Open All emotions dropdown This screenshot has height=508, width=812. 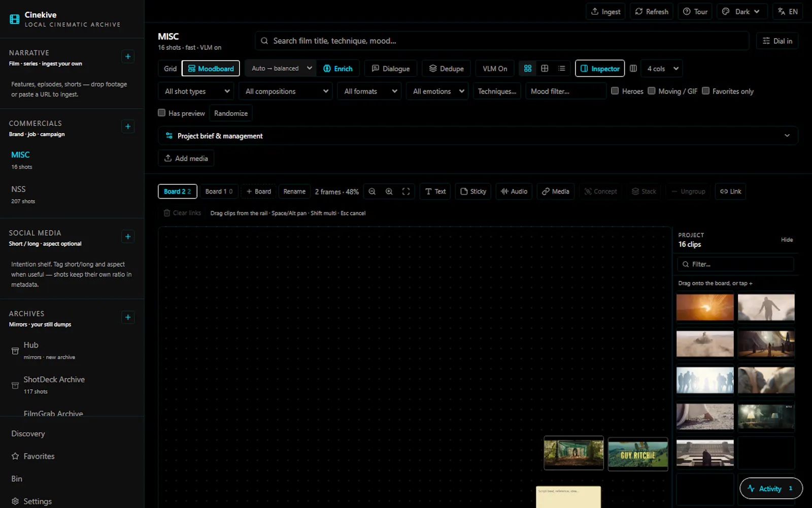437,91
